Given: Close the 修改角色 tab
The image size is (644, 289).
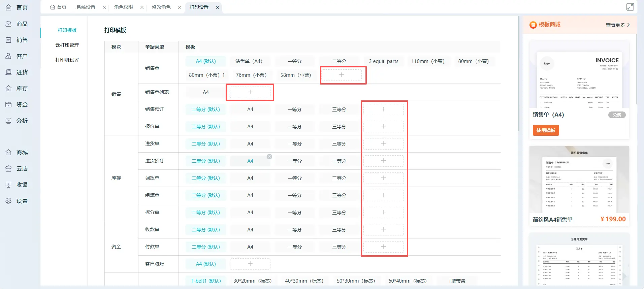Looking at the screenshot, I should coord(180,7).
